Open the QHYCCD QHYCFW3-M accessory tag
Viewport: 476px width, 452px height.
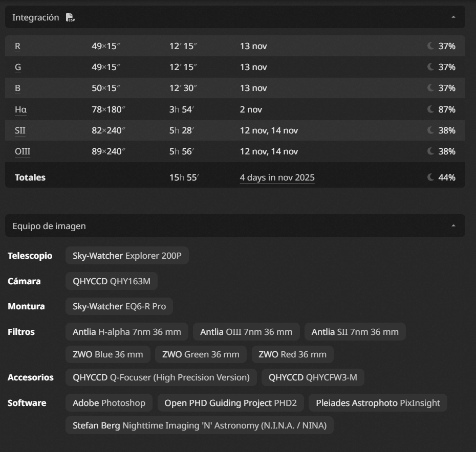313,377
